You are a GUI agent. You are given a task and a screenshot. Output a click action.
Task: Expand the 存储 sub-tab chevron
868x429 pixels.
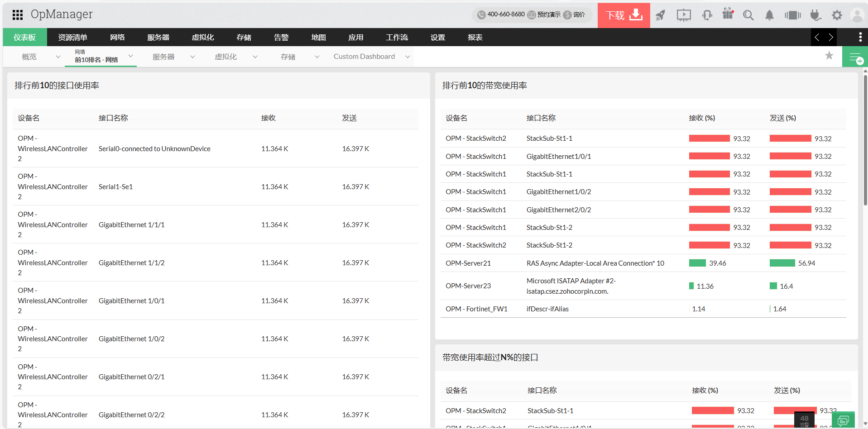point(317,57)
